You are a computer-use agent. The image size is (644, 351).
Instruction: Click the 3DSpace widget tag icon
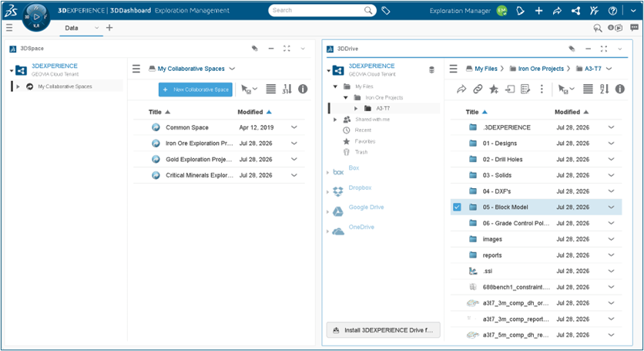pyautogui.click(x=255, y=49)
